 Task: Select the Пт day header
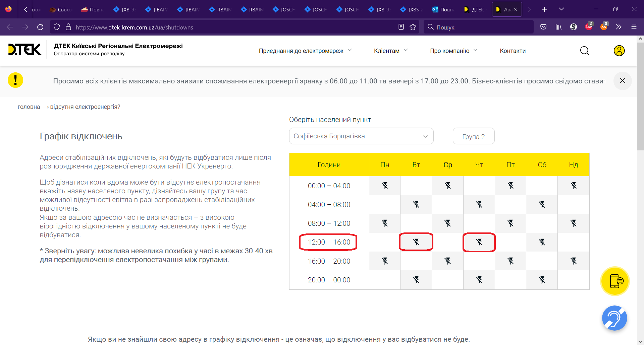pyautogui.click(x=511, y=164)
